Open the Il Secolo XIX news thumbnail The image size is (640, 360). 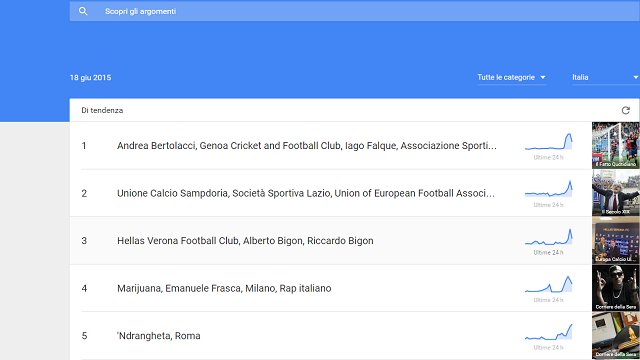(x=616, y=193)
